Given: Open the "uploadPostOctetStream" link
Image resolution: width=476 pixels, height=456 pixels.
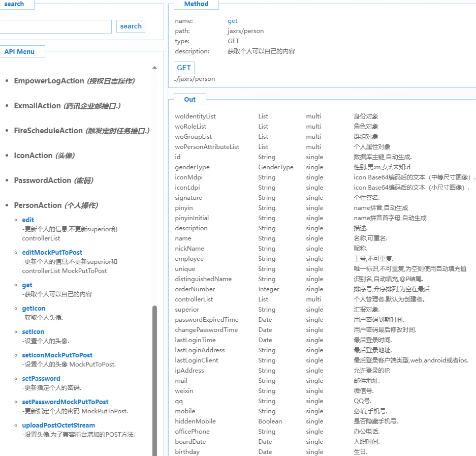Looking at the screenshot, I should [58, 425].
